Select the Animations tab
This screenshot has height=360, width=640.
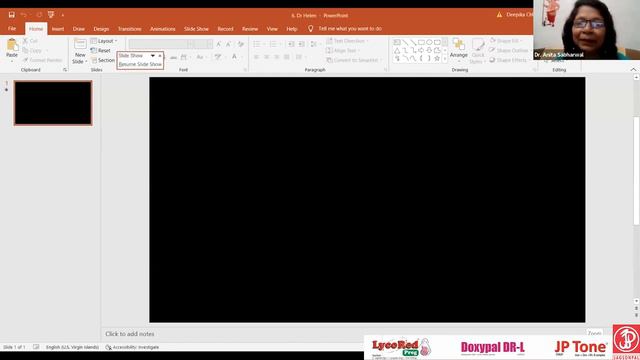pos(162,29)
